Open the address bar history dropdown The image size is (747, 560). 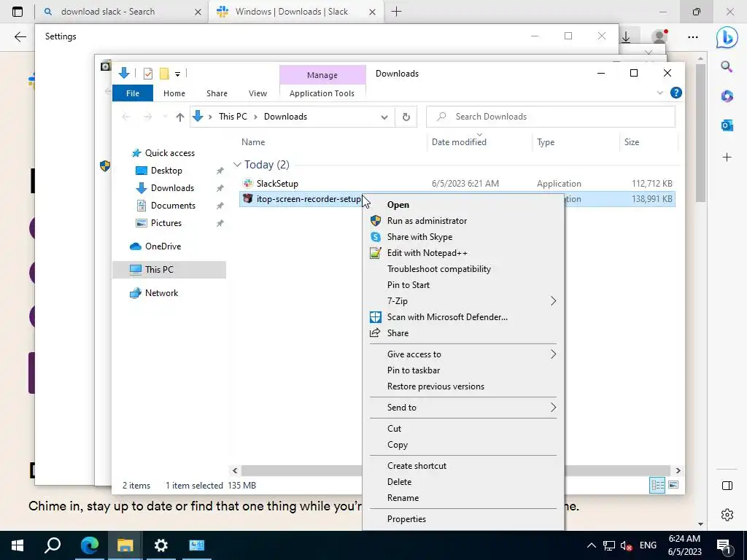pos(384,117)
